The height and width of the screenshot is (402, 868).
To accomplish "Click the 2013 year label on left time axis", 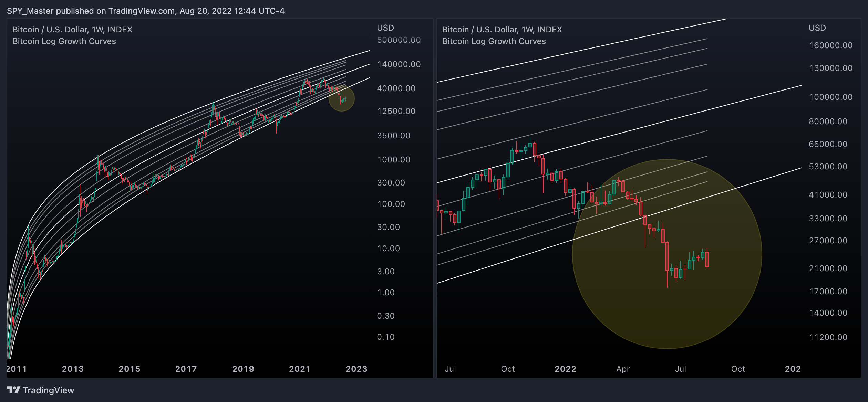I will pyautogui.click(x=73, y=369).
